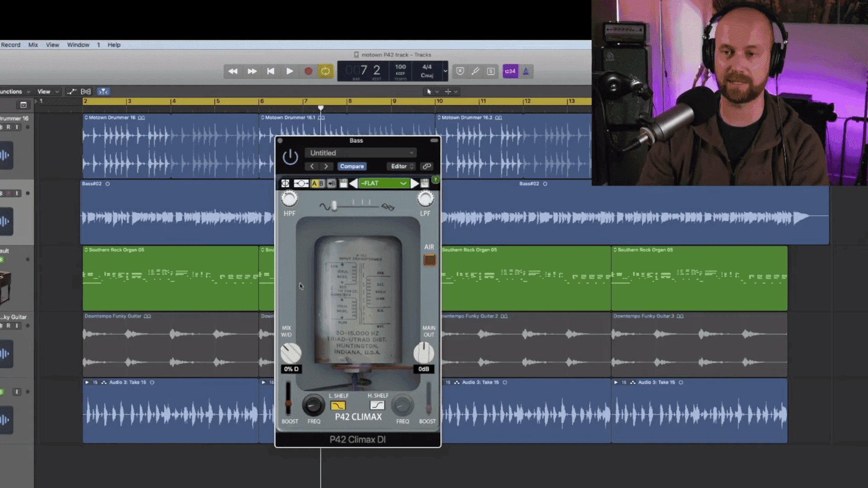Image resolution: width=868 pixels, height=488 pixels.
Task: Click the previous preset white triangle
Action: click(x=354, y=183)
